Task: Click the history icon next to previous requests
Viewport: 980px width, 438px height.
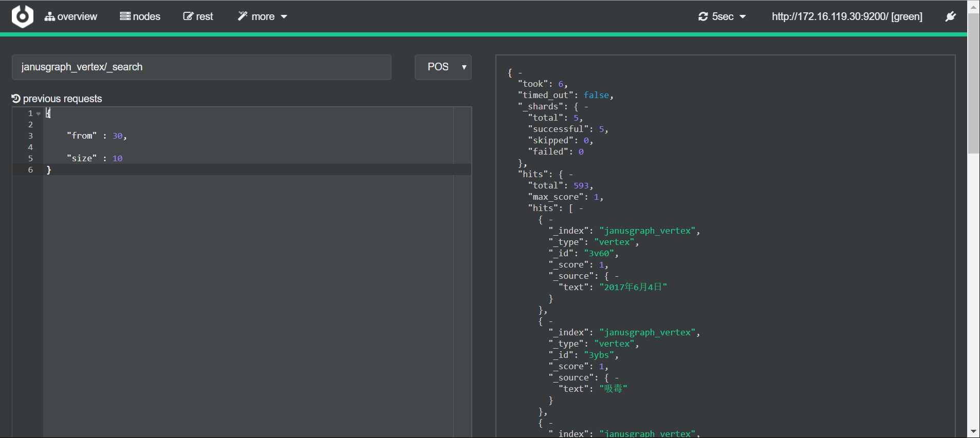Action: pos(16,99)
